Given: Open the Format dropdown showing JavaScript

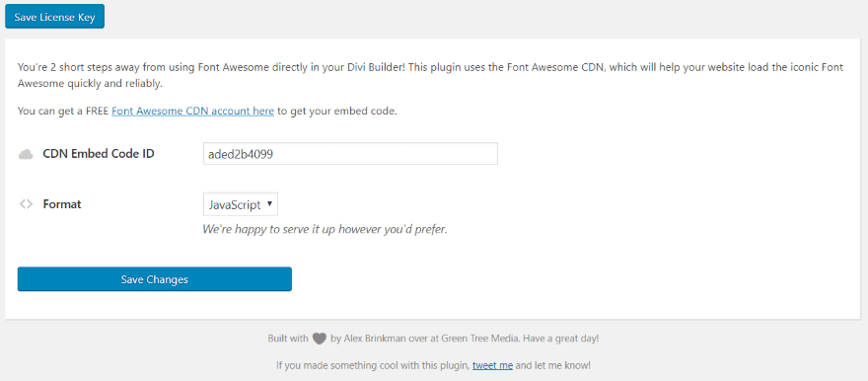Looking at the screenshot, I should 241,203.
